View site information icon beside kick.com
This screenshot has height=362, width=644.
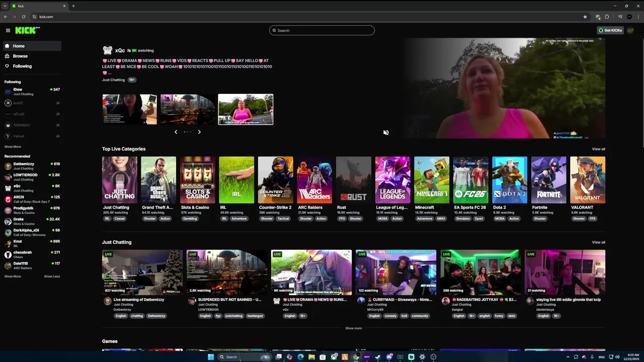pos(34,17)
